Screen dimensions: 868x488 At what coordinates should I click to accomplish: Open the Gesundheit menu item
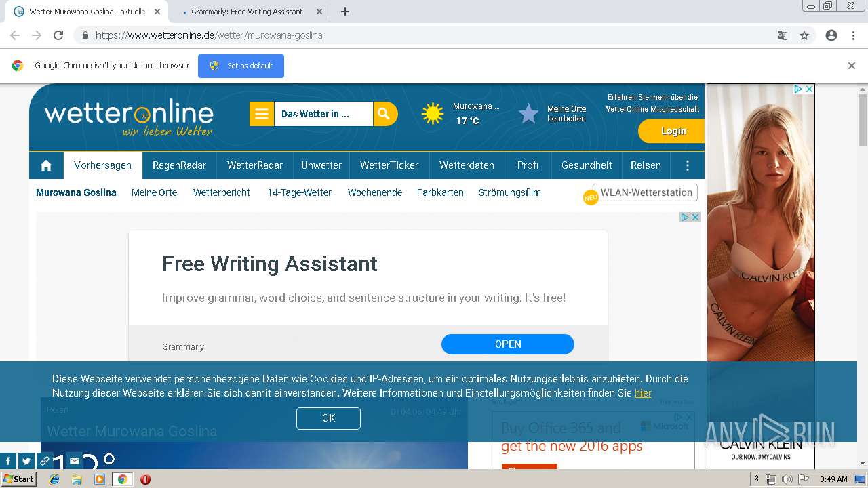pos(587,165)
